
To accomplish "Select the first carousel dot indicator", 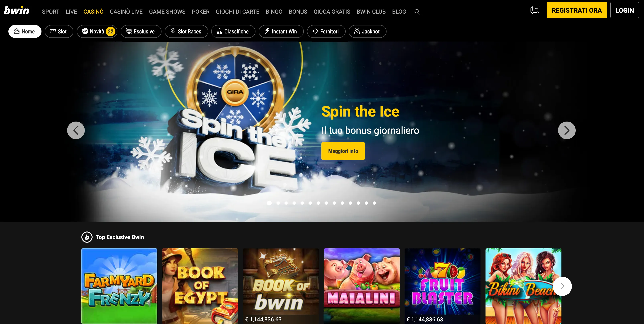I will [x=269, y=203].
